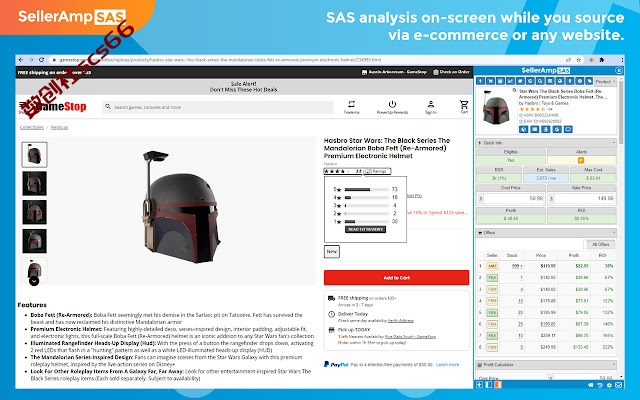
Task: Click the Read 127 Reviews button
Action: point(365,229)
